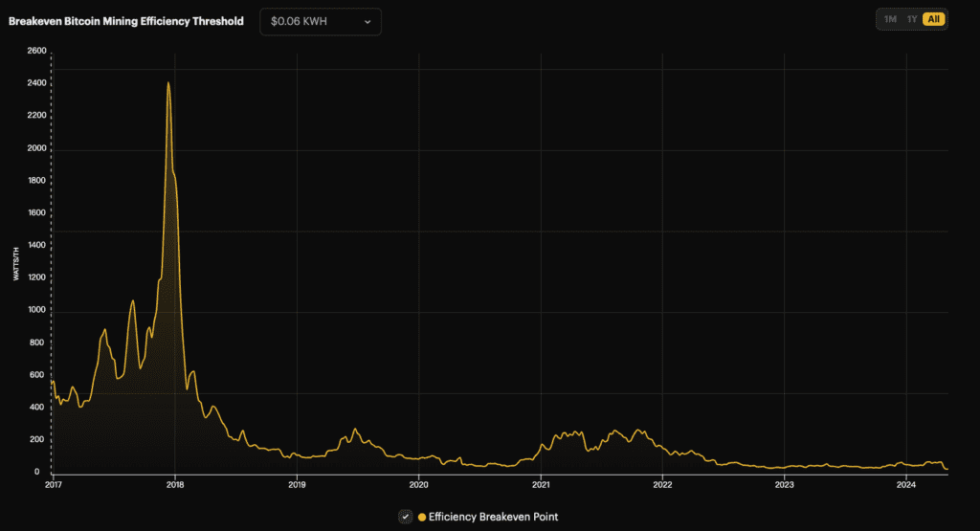Viewport: 980px width, 531px height.
Task: Click the 1000 y-axis value label
Action: click(36, 311)
